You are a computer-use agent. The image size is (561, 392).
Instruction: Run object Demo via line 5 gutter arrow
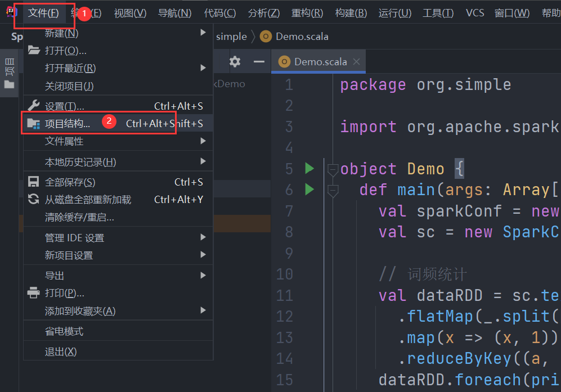click(309, 168)
